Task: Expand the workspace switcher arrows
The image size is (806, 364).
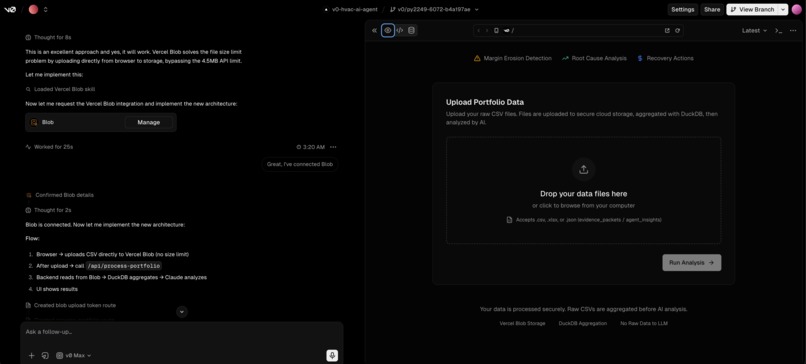Action: click(x=45, y=9)
